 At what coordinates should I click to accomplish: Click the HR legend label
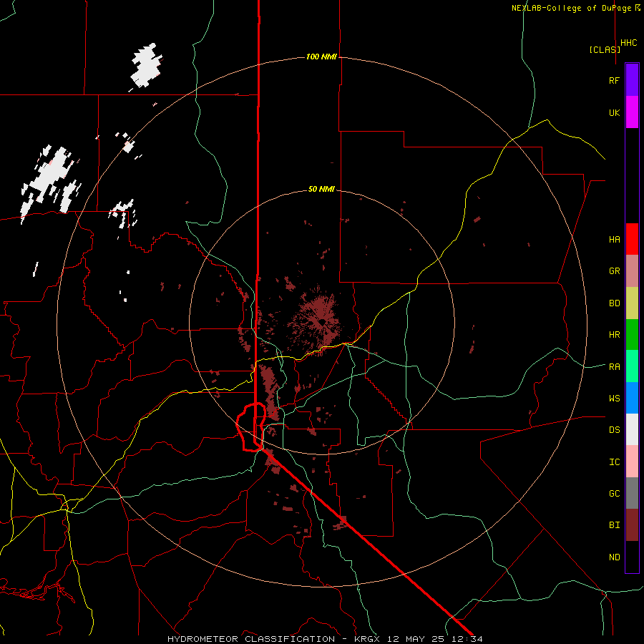tap(614, 335)
